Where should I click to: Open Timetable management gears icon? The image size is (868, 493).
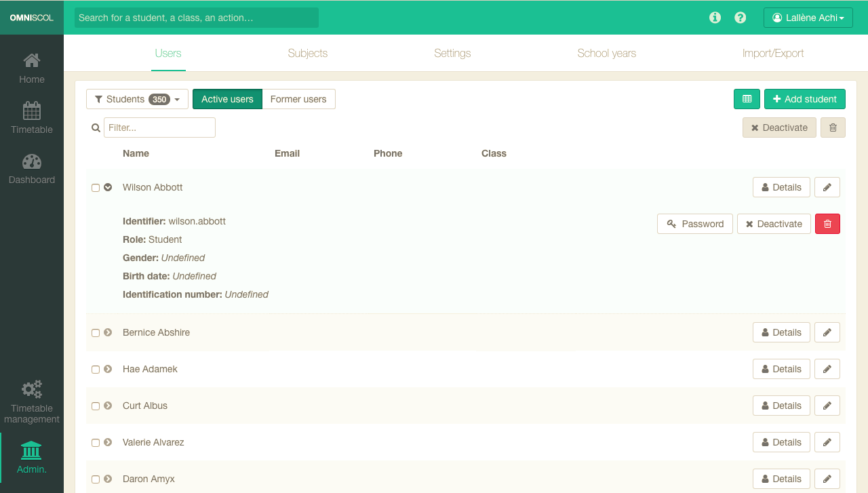[x=32, y=389]
